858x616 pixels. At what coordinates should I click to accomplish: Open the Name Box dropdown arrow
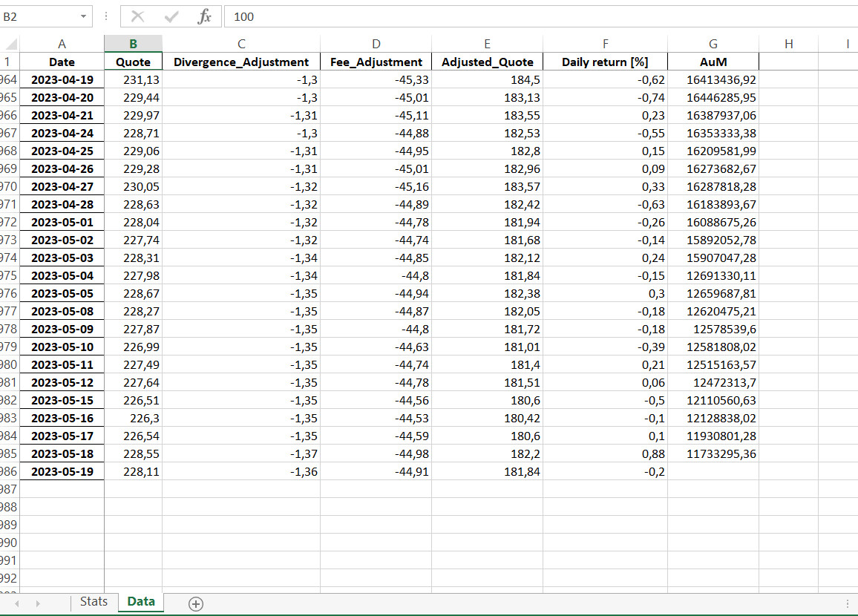(82, 16)
